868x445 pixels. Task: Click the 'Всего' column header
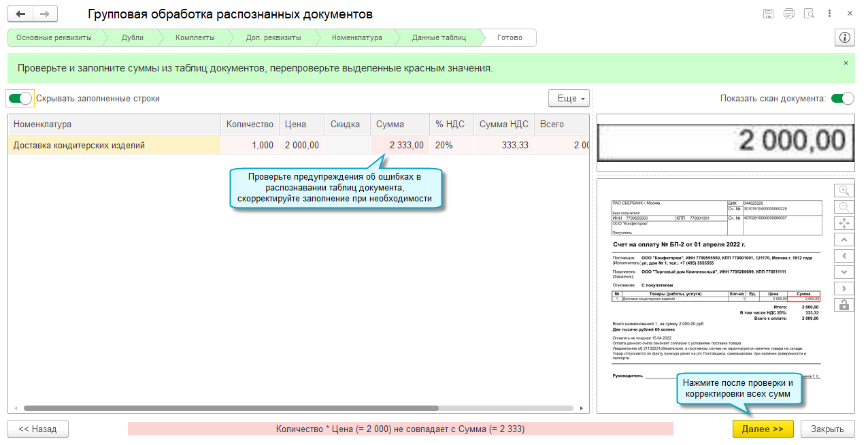[561, 125]
